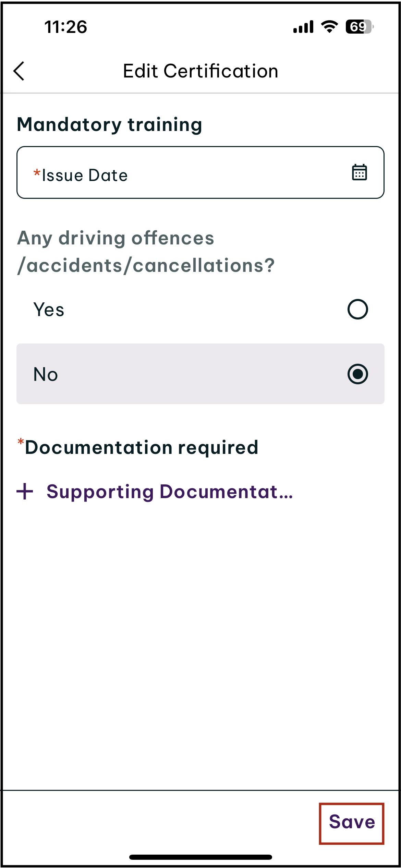The image size is (401, 868).
Task: Tap the Wi-Fi status icon
Action: point(329,26)
